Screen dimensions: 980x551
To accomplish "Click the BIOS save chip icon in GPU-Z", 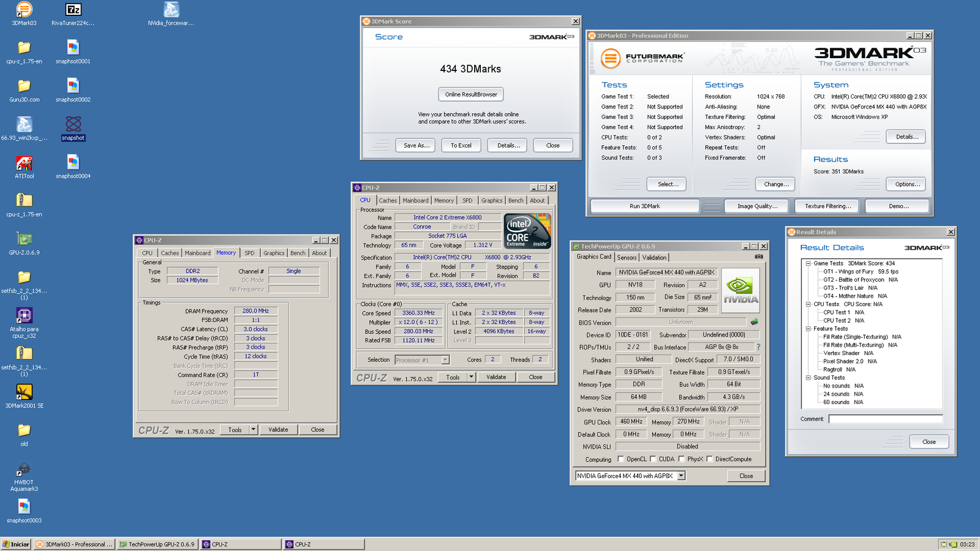I will (755, 322).
